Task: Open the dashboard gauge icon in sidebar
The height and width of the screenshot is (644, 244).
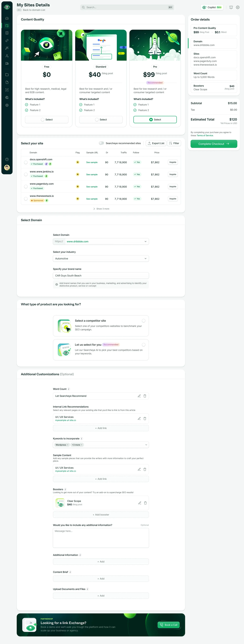Action: [7, 18]
